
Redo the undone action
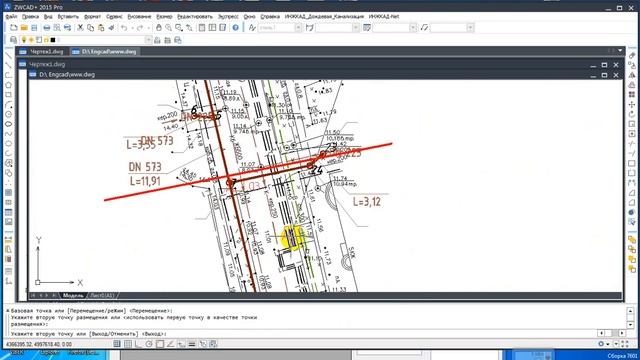pyautogui.click(x=140, y=28)
